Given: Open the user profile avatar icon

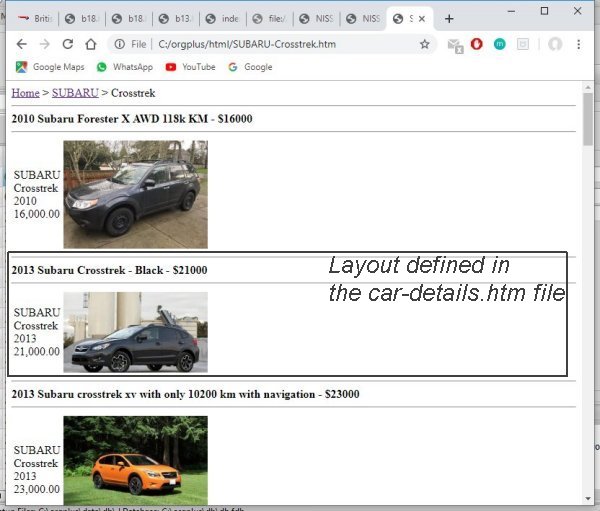Looking at the screenshot, I should pos(555,44).
